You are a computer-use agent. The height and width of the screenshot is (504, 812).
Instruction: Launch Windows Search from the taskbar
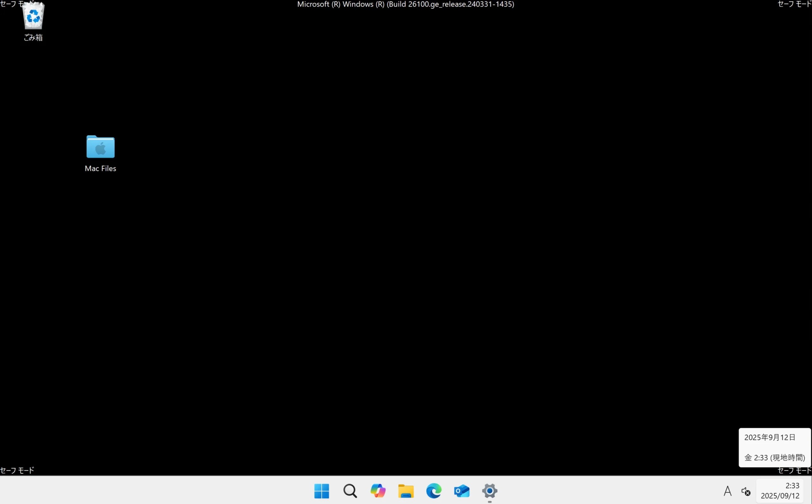tap(350, 491)
